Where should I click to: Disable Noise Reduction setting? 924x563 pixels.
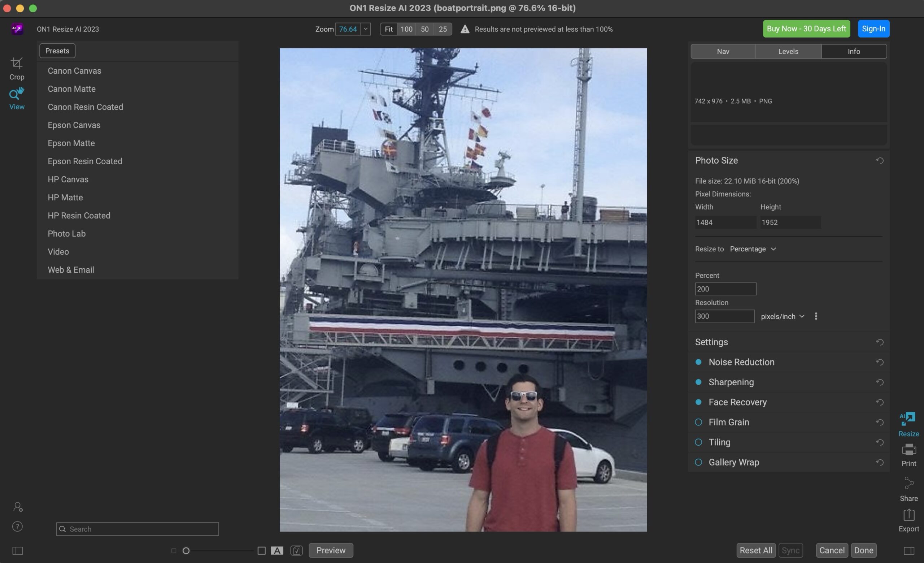[698, 362]
